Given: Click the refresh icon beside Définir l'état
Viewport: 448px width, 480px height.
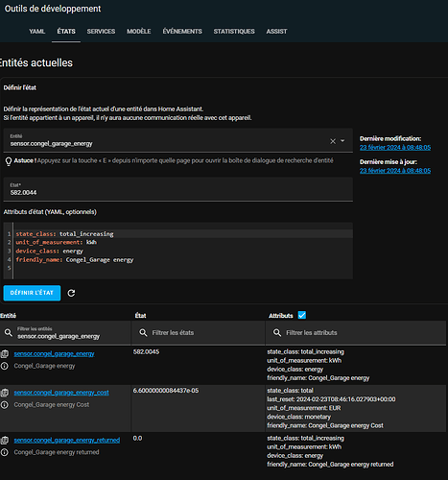Looking at the screenshot, I should [x=71, y=293].
